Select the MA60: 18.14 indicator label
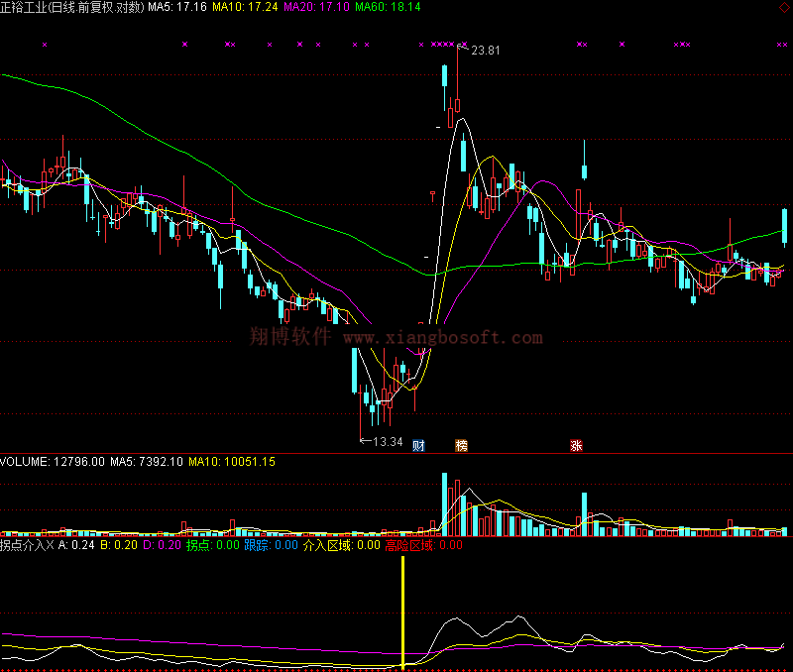The image size is (793, 672). (388, 7)
